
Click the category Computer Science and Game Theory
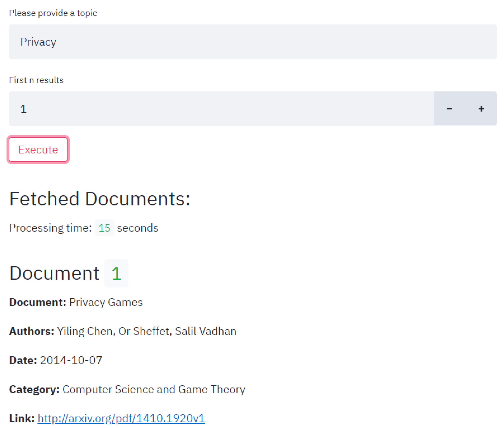click(153, 389)
